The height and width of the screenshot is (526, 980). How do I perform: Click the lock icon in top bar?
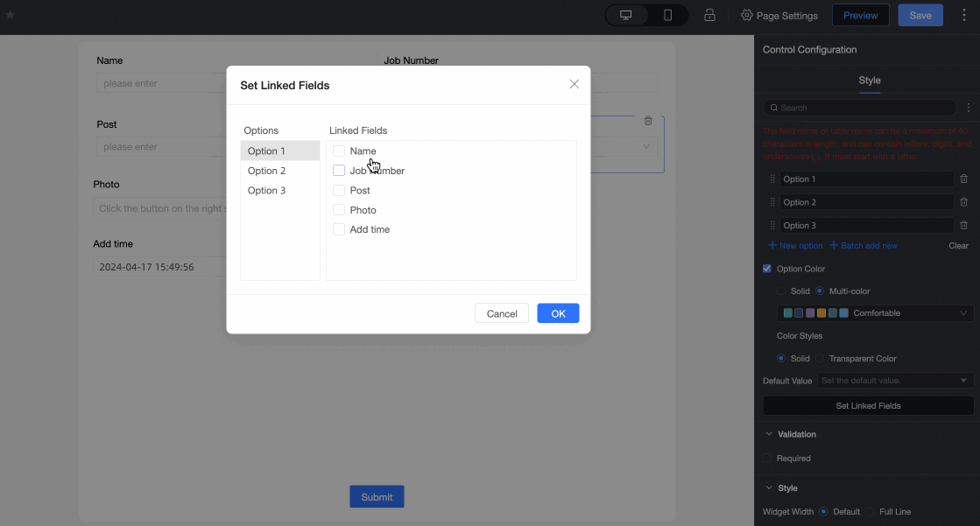click(x=709, y=15)
